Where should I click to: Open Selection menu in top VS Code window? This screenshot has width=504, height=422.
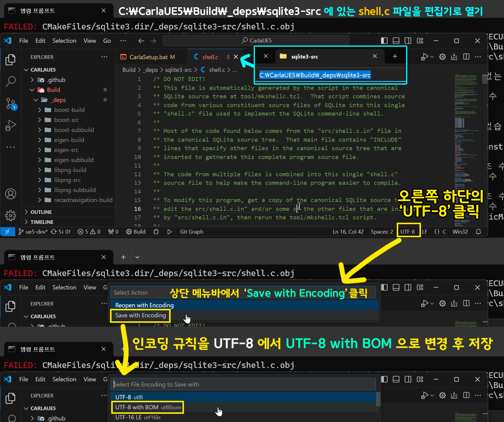pos(64,41)
